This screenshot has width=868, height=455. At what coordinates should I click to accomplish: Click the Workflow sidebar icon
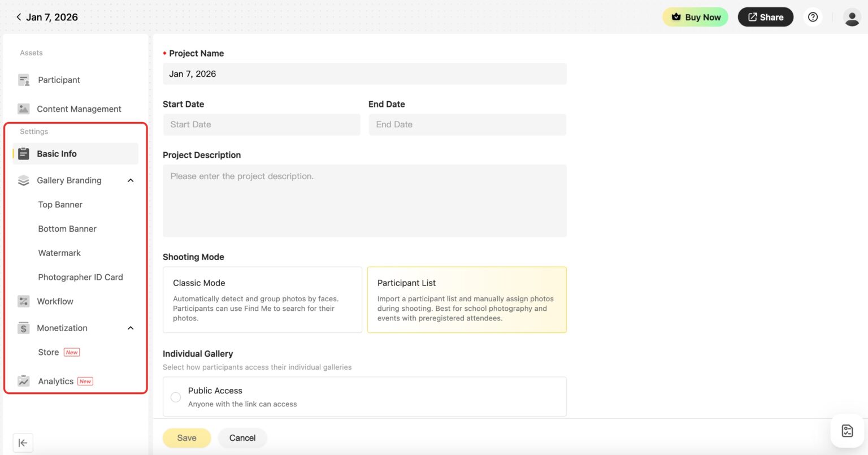pos(23,301)
